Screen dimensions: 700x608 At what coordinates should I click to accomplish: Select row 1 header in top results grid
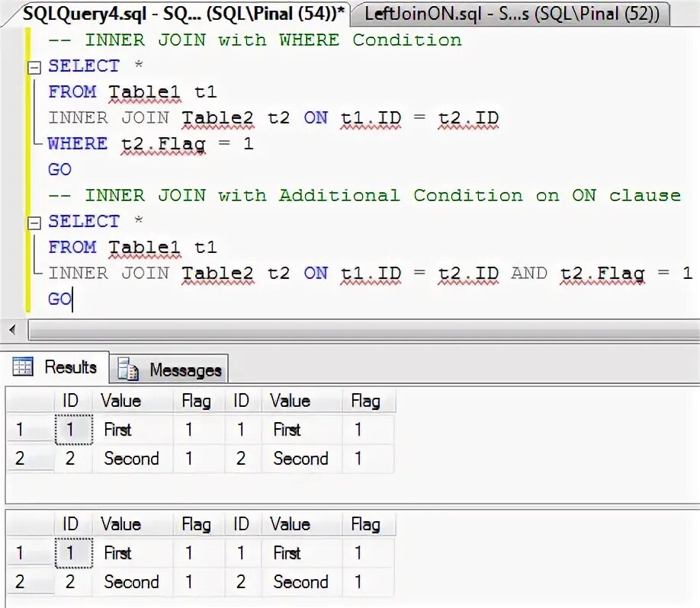click(30, 429)
